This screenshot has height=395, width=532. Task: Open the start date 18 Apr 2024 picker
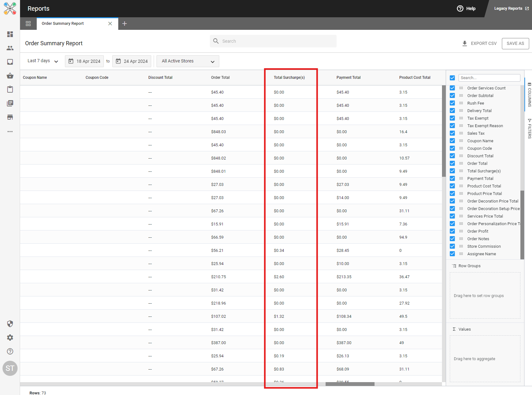point(84,61)
